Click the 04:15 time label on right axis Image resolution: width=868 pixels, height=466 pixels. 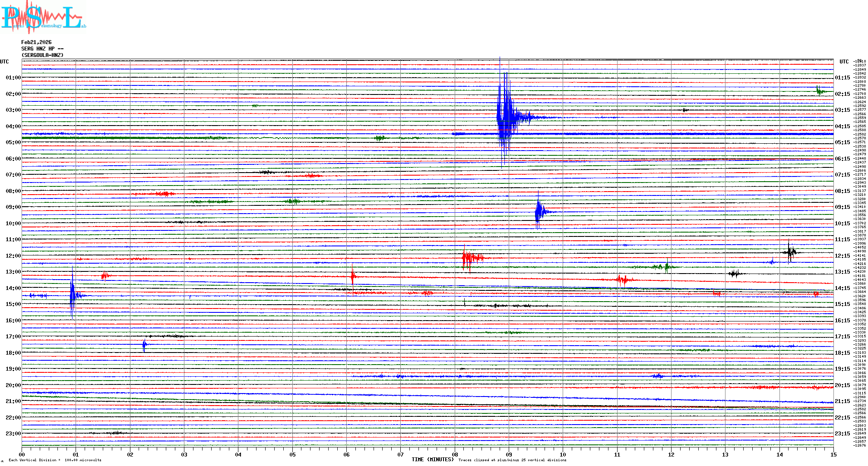[x=842, y=126]
